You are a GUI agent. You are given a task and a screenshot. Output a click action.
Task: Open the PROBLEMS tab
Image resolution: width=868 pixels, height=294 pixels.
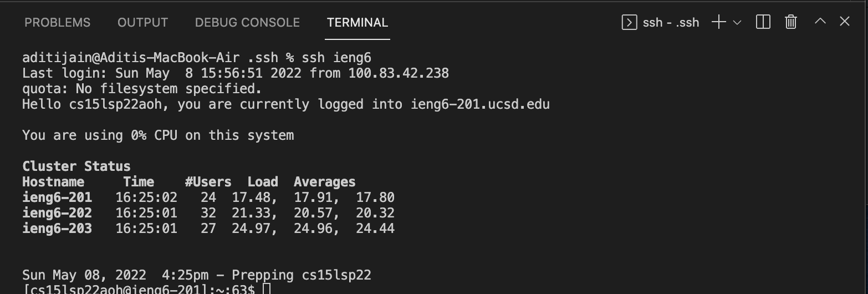pos(57,23)
